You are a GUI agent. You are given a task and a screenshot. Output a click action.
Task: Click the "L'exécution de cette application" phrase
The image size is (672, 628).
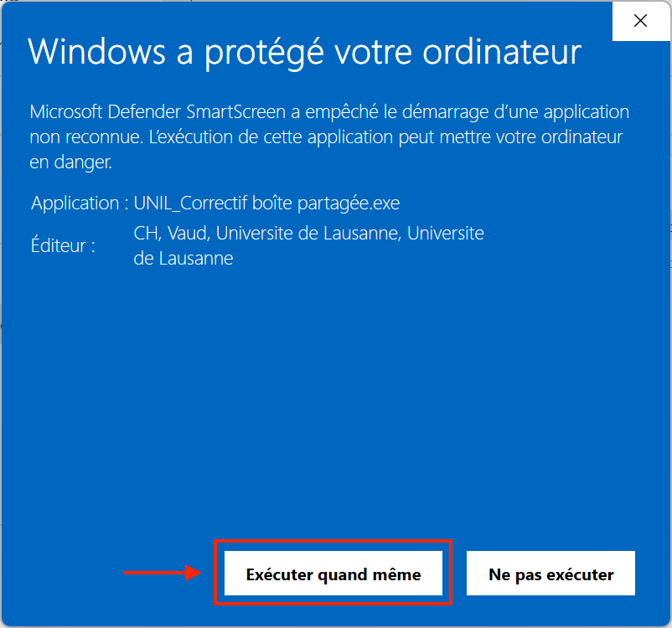click(271, 137)
